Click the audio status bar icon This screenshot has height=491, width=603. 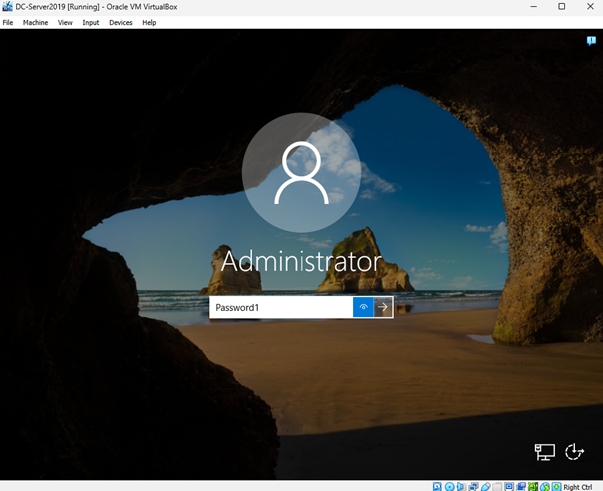(462, 486)
